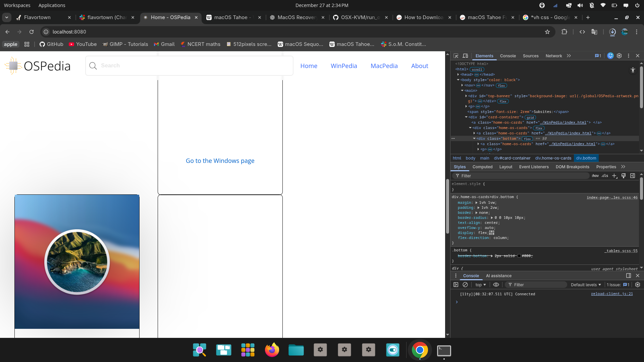This screenshot has height=362, width=644.
Task: Toggle the computed styles sidebar icon
Action: point(633,176)
